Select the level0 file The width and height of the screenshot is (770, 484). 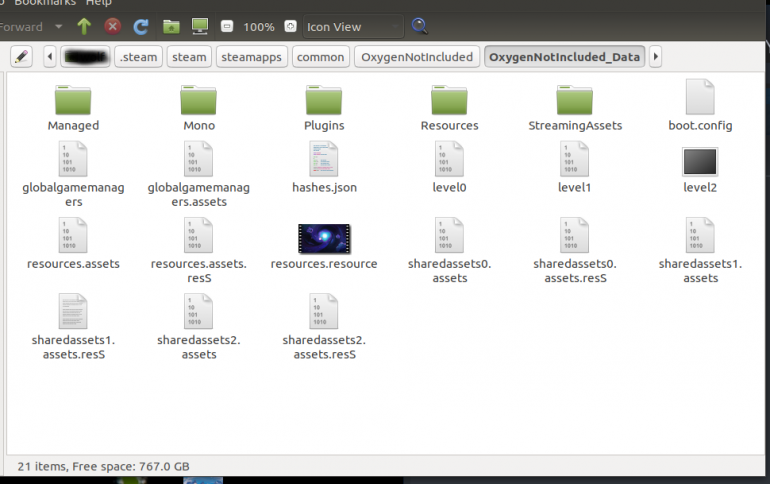coord(449,167)
